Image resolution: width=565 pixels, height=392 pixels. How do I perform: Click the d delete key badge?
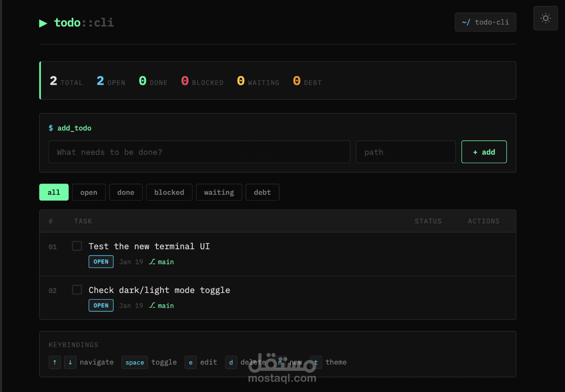[x=231, y=362]
